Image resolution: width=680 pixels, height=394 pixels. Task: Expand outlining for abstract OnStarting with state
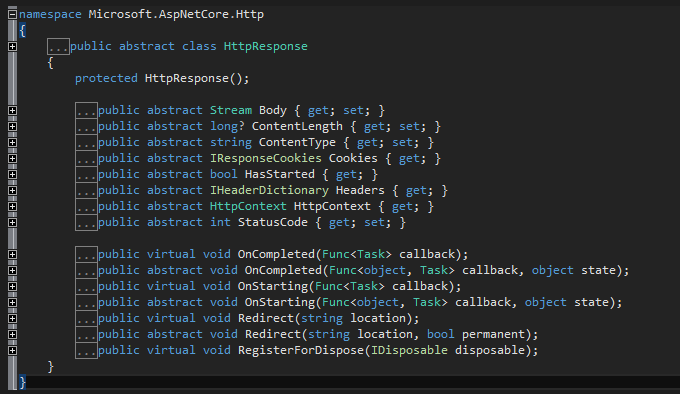tap(13, 303)
